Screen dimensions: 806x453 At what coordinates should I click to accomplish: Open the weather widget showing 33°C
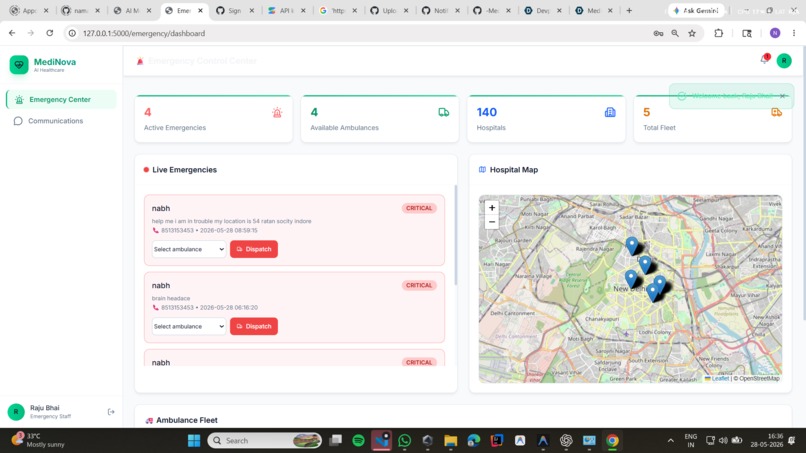[x=39, y=440]
